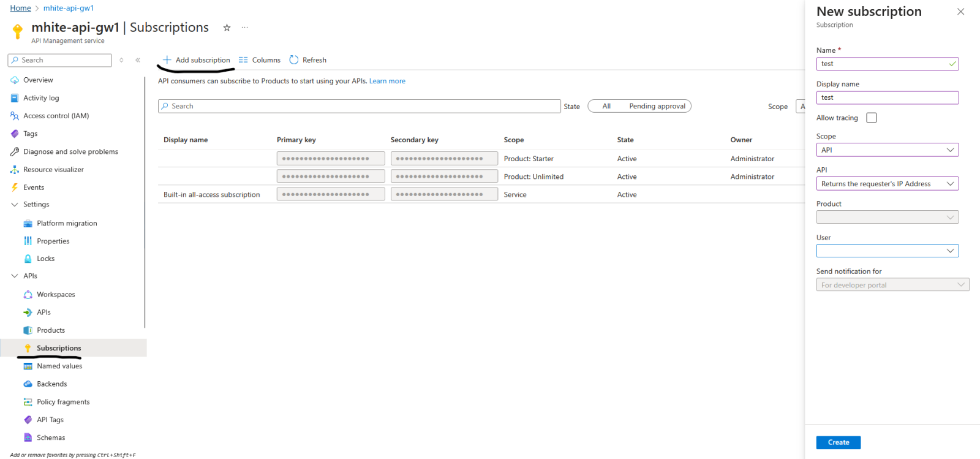Filter by Pending approval state
The image size is (980, 459).
(657, 106)
